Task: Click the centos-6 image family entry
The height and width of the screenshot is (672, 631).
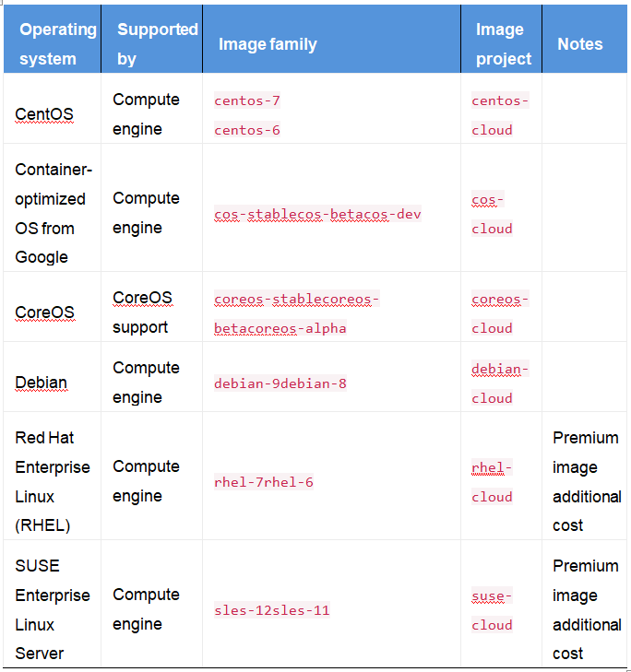Action: [247, 130]
